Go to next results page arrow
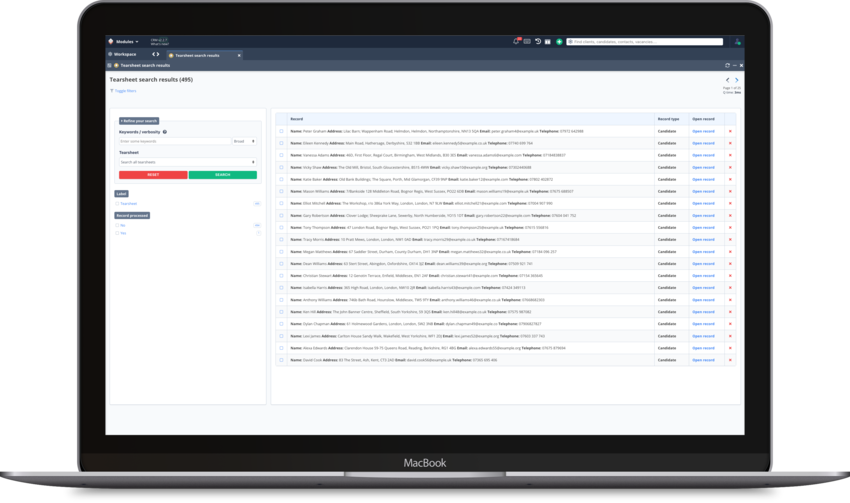This screenshot has width=850, height=503. [736, 80]
